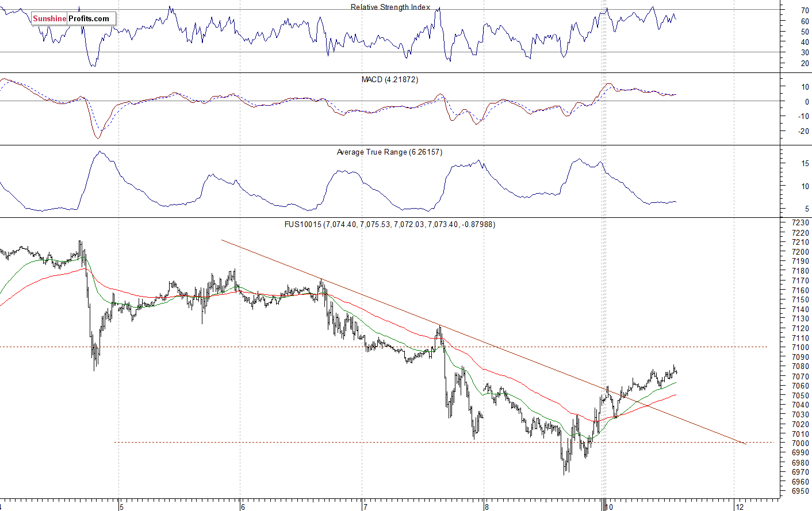
Task: Click the 5 label on the ATR axis
Action: click(807, 209)
